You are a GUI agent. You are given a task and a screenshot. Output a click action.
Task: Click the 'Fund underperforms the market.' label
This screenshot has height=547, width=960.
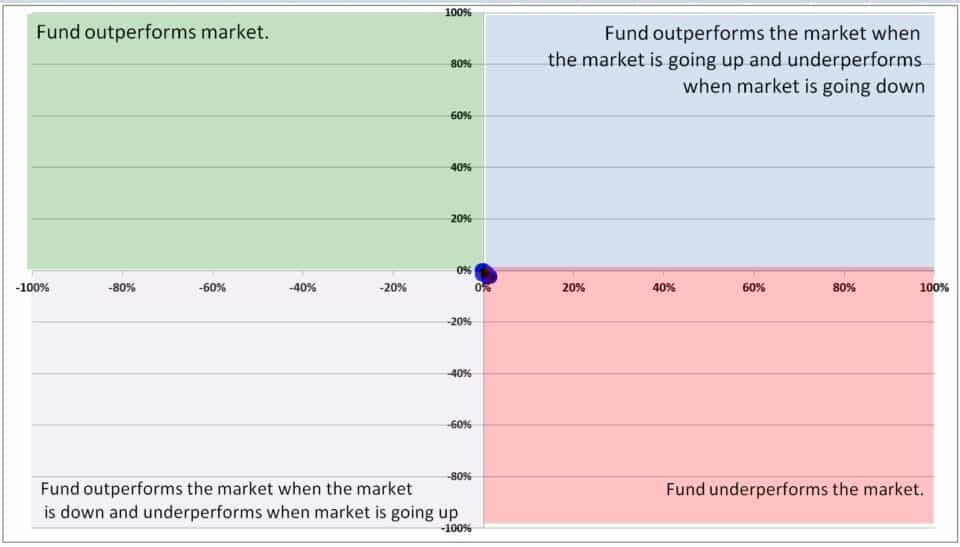(795, 489)
